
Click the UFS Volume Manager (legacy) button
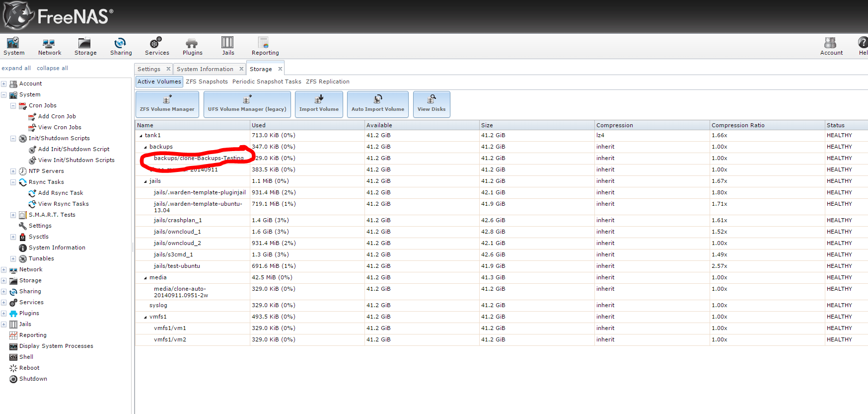tap(247, 104)
